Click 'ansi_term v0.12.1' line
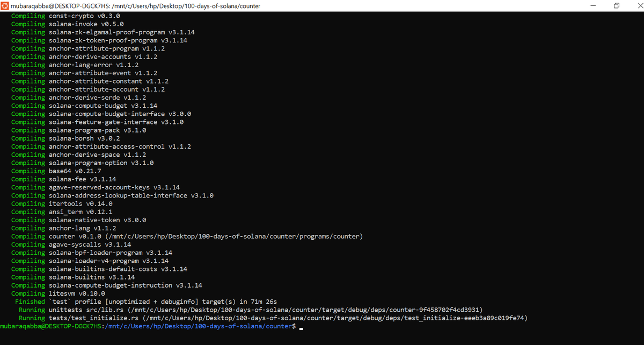This screenshot has width=644, height=345. [x=62, y=212]
